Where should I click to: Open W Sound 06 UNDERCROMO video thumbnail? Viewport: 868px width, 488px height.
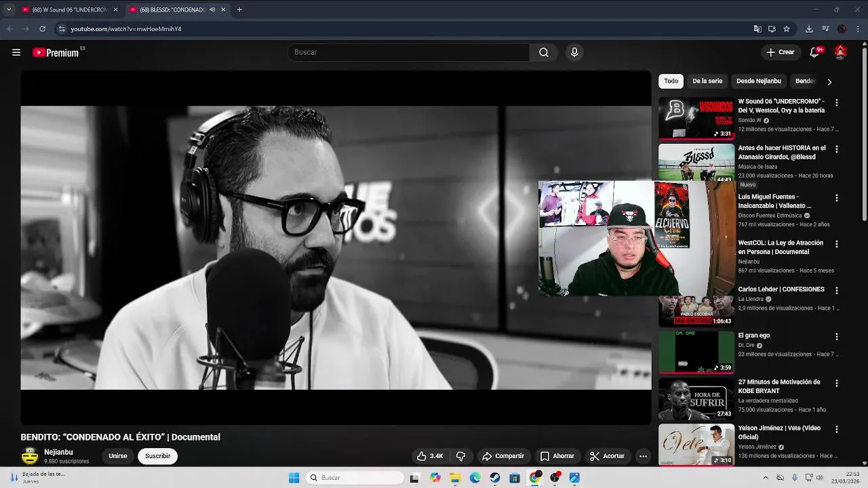click(x=696, y=118)
